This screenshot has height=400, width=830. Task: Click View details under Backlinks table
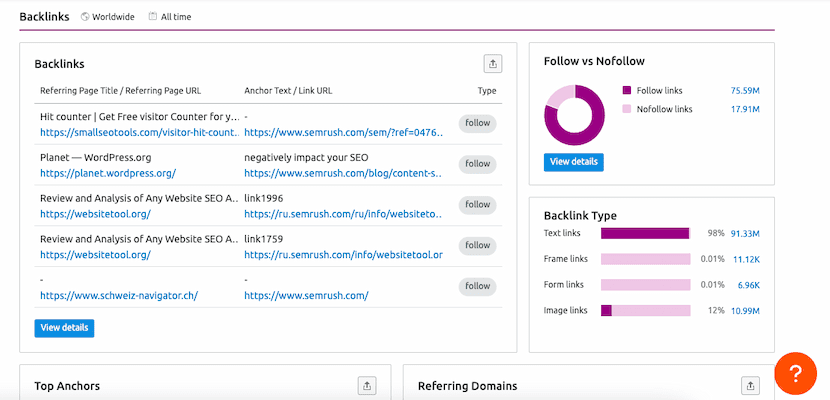64,328
